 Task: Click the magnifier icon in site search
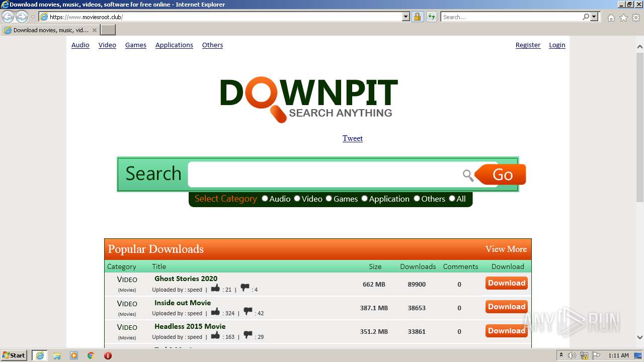pos(468,175)
